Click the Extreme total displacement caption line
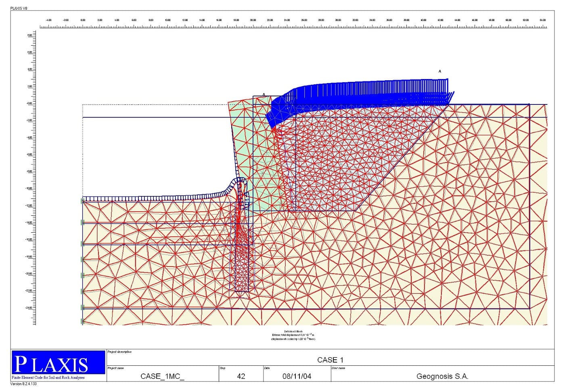The width and height of the screenshot is (565, 392). pos(293,335)
